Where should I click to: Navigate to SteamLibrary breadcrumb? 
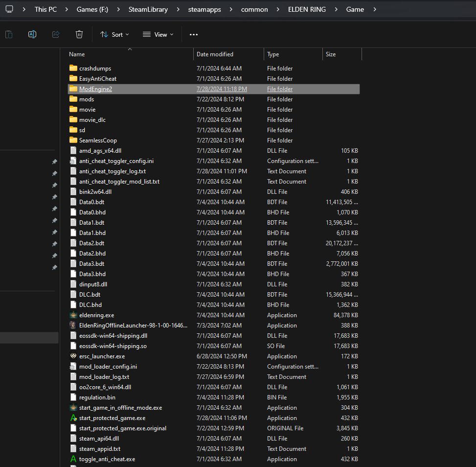(x=148, y=9)
